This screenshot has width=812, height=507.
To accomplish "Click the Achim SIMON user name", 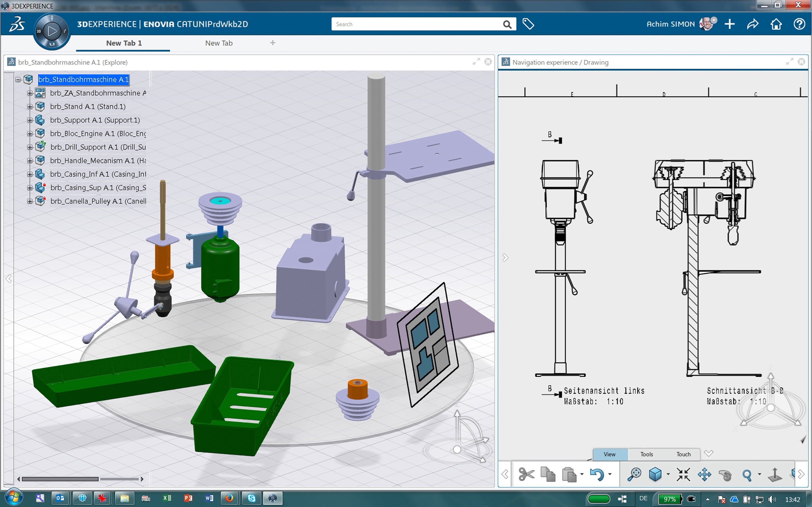I will coord(670,24).
